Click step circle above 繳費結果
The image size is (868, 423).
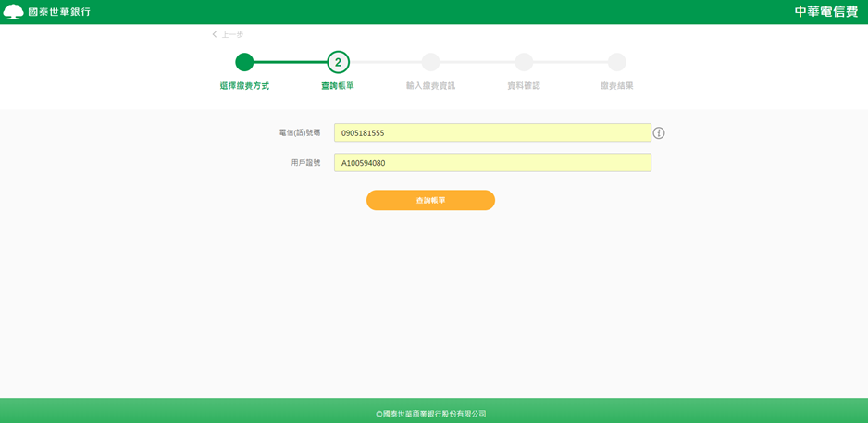click(x=616, y=62)
